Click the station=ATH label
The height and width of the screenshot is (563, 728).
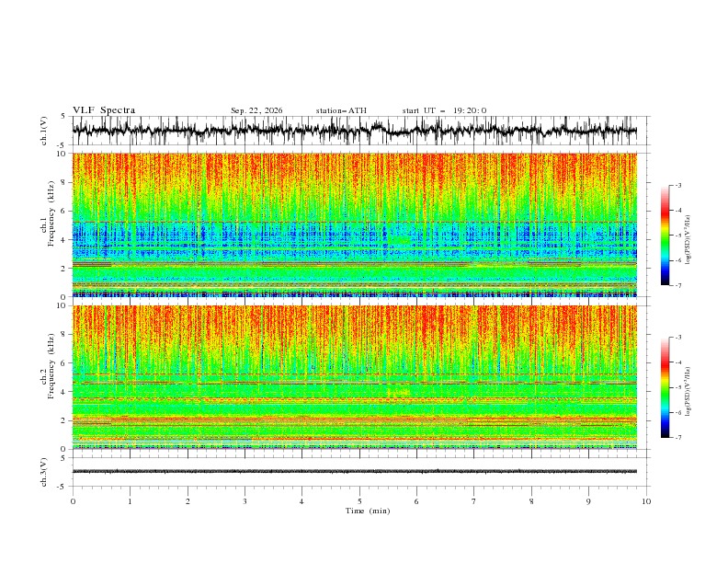pyautogui.click(x=341, y=110)
